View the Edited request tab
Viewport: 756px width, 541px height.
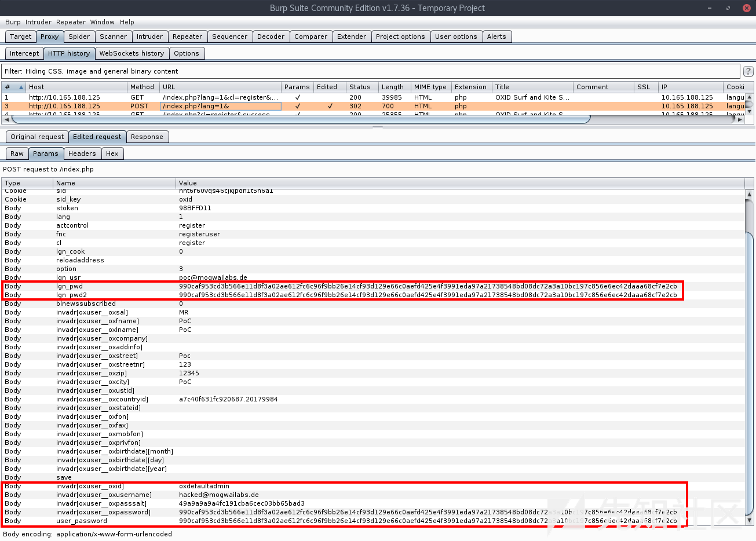click(97, 137)
